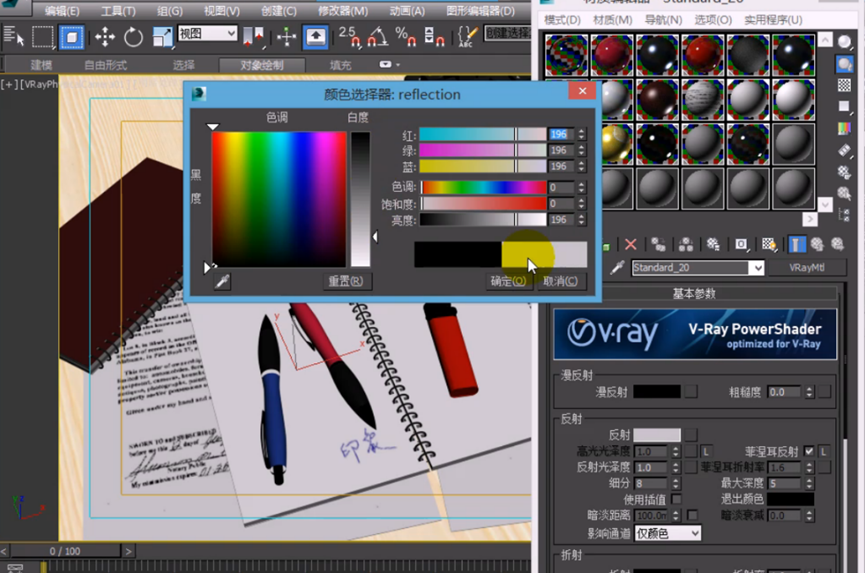
Task: Click the Put to Library icon
Action: tap(713, 244)
